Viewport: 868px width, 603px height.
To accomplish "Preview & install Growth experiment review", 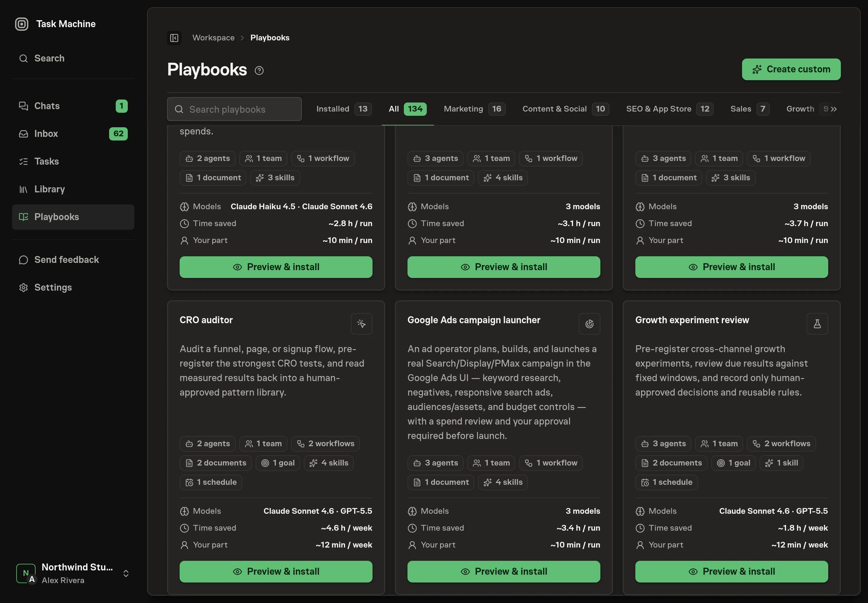I will [x=731, y=572].
